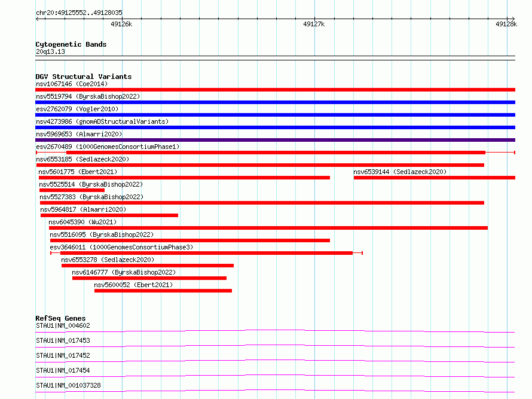The height and width of the screenshot is (399, 532).
Task: Select the red bar under nsv6539144
Action: [435, 178]
